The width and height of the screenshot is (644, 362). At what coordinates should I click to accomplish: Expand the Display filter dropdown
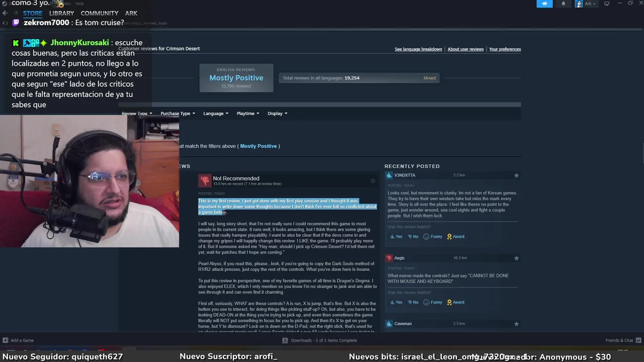coord(277,114)
